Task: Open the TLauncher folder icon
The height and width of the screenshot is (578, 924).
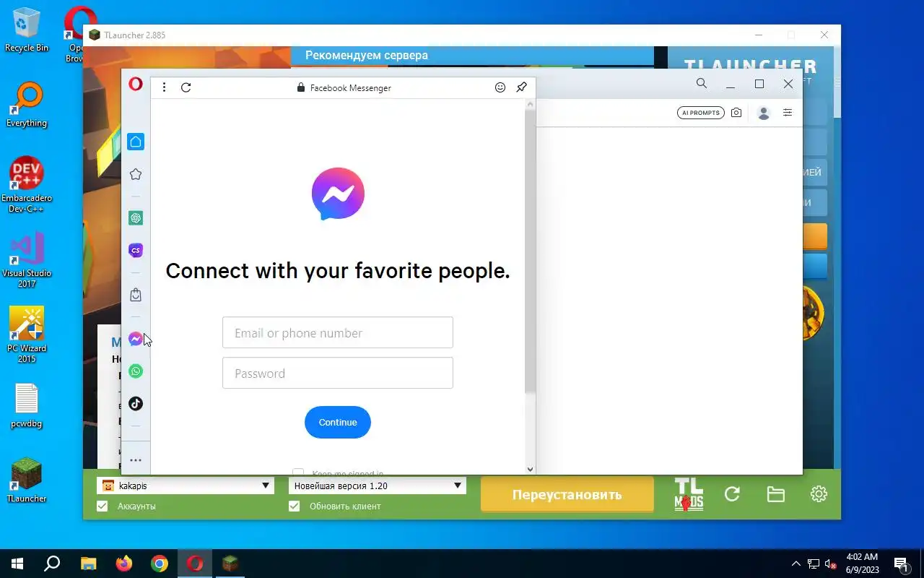Action: tap(775, 494)
